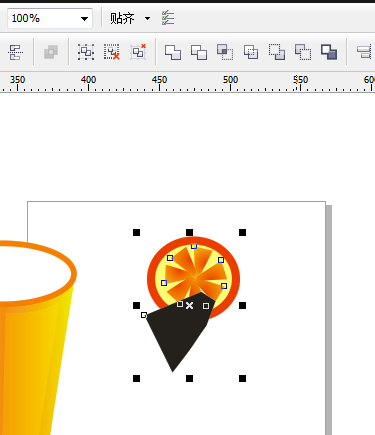
Task: Apply the Simplify shaping icon
Action: click(251, 52)
